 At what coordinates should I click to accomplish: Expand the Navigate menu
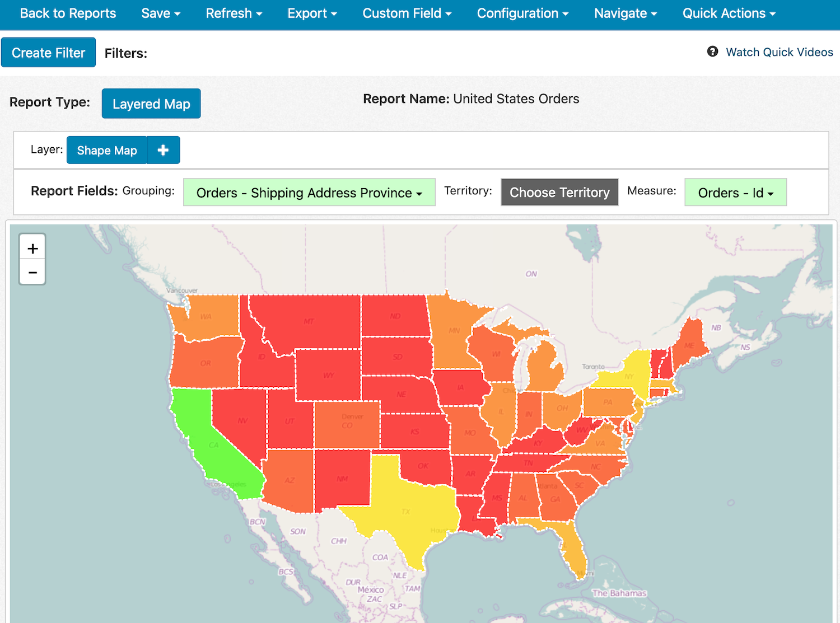[625, 13]
